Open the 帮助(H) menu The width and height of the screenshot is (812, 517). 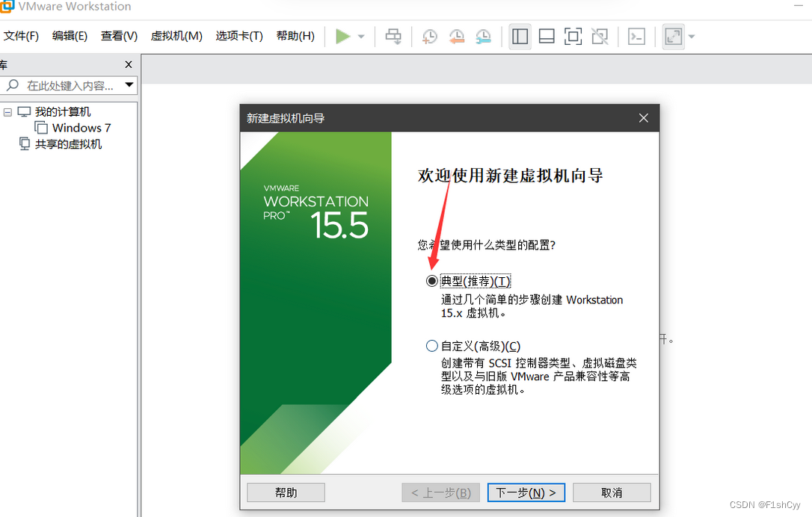(295, 36)
